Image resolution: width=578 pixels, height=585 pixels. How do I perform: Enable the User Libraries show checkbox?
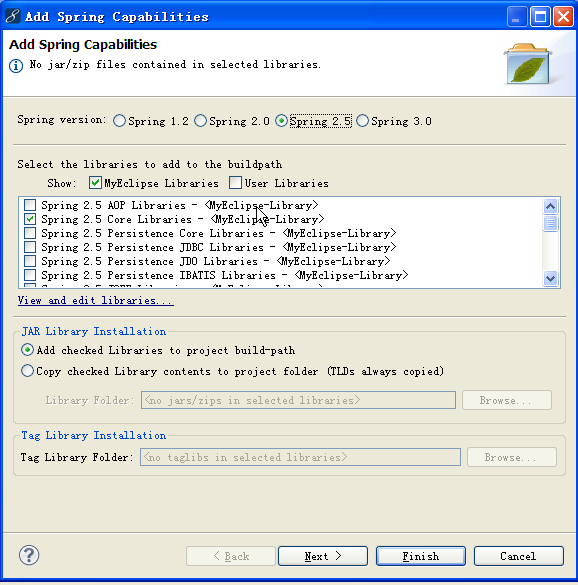click(x=235, y=183)
